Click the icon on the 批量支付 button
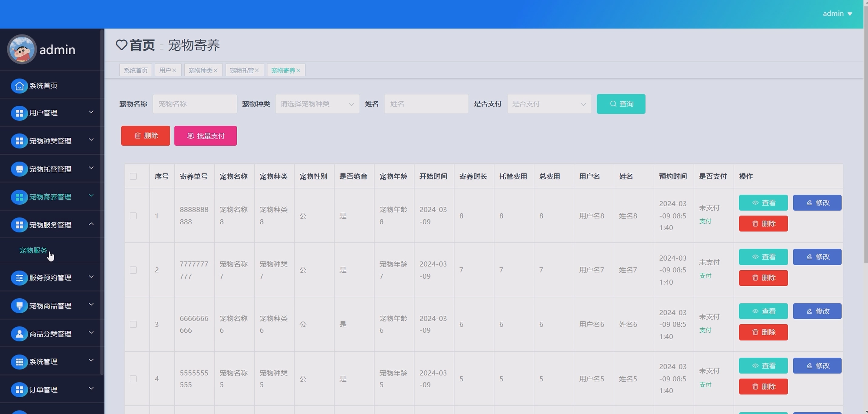The width and height of the screenshot is (868, 414). coord(190,136)
